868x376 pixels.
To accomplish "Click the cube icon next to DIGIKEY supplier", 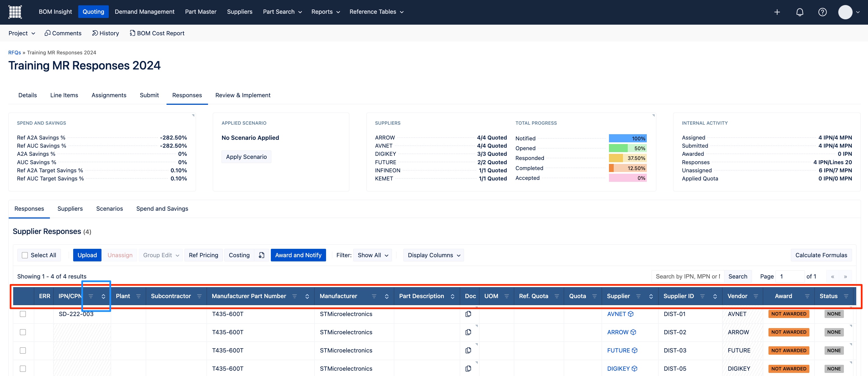I will coord(634,369).
